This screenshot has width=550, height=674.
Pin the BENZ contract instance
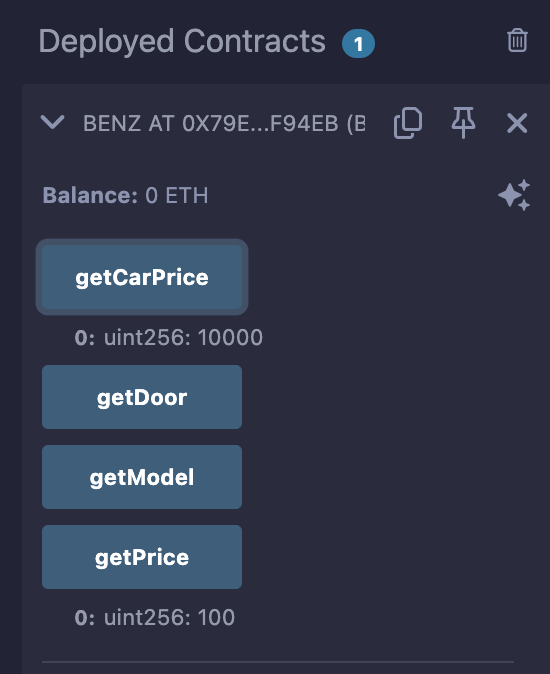pos(463,123)
